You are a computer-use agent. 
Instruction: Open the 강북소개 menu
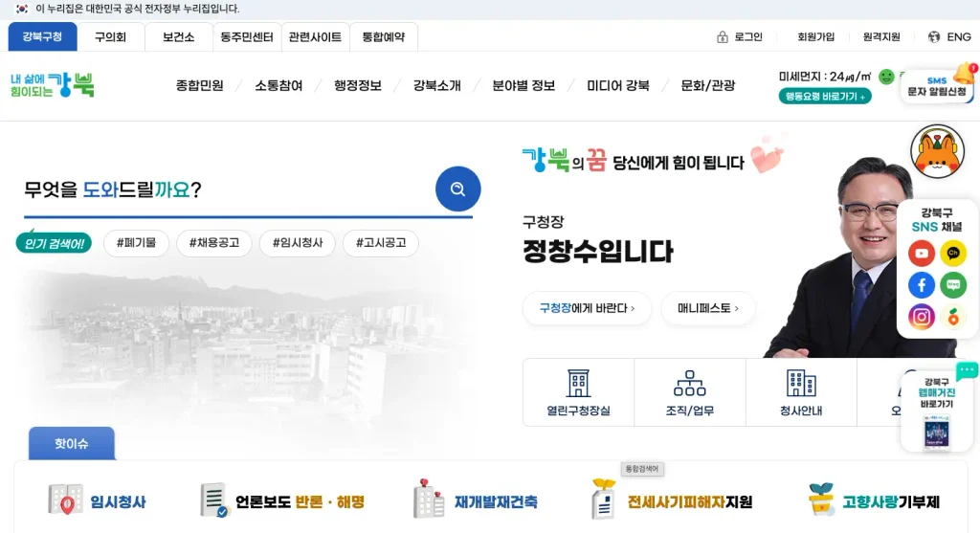(x=436, y=85)
